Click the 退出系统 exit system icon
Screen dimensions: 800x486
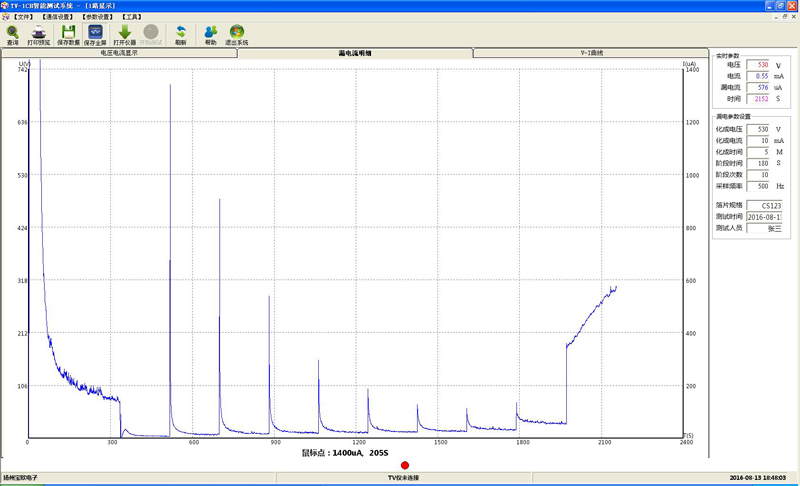(x=236, y=35)
